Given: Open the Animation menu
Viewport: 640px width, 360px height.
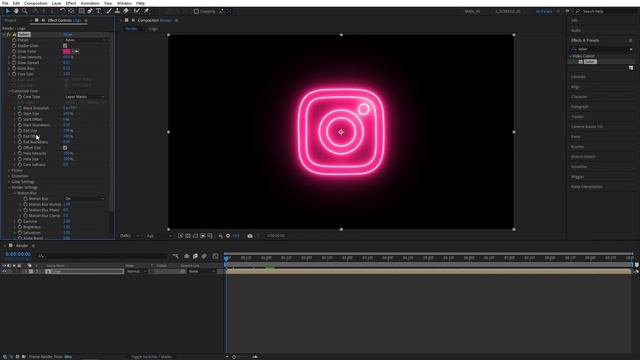Looking at the screenshot, I should [90, 3].
